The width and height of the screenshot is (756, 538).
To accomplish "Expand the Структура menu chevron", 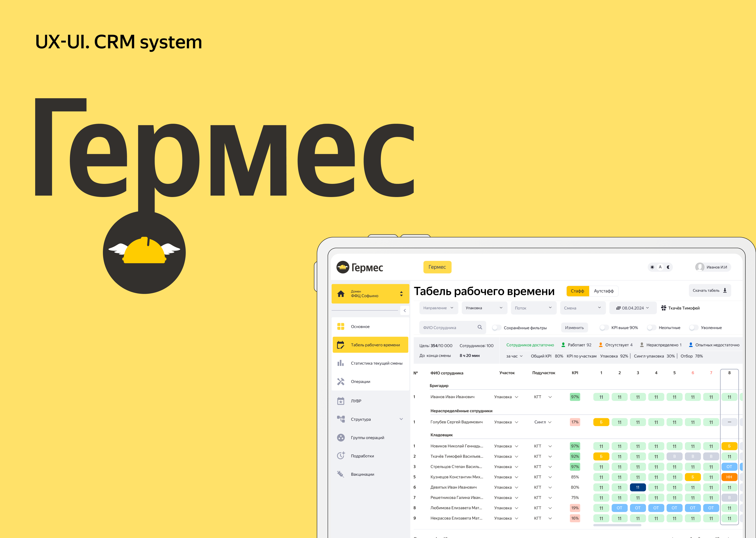I will 402,419.
